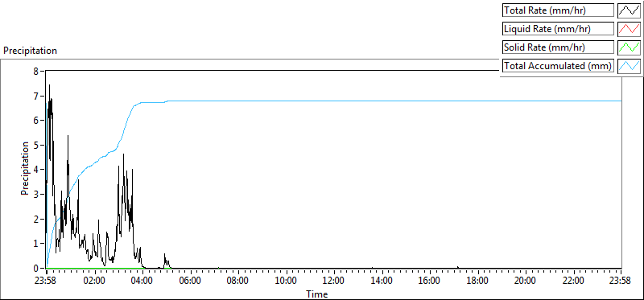This screenshot has width=644, height=300.
Task: Select the Total Accumulated (mm) legend label
Action: [x=558, y=66]
